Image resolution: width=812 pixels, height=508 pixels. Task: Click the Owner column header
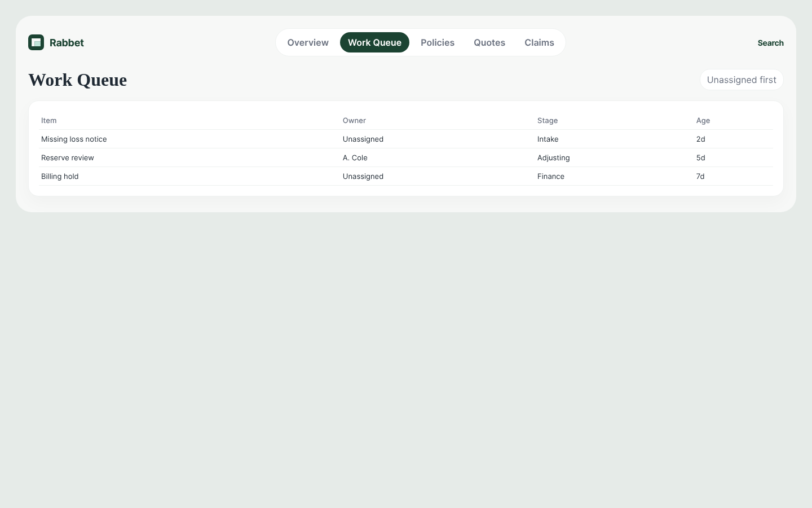pyautogui.click(x=354, y=120)
